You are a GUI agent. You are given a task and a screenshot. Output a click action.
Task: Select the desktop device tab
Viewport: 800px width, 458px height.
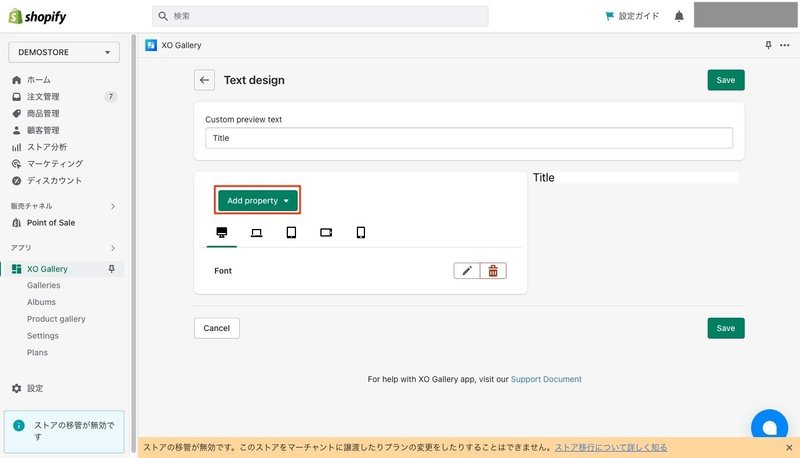(222, 233)
